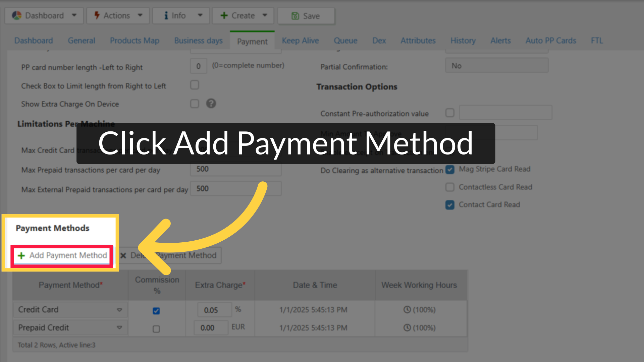Expand the Actions dropdown arrow

click(x=140, y=15)
